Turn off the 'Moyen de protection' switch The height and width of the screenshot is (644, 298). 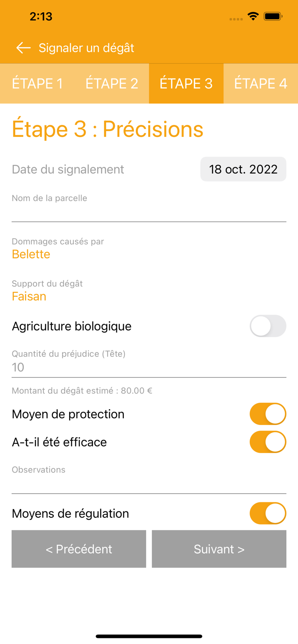pyautogui.click(x=268, y=413)
